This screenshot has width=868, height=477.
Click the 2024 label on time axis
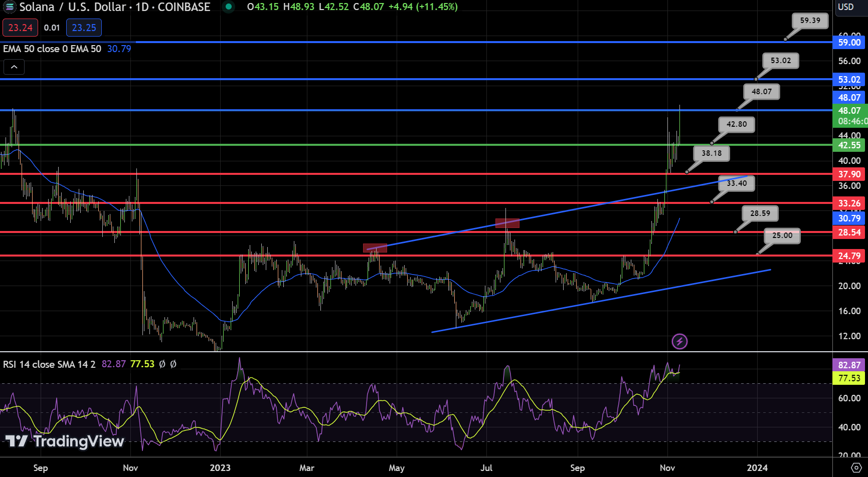(757, 468)
